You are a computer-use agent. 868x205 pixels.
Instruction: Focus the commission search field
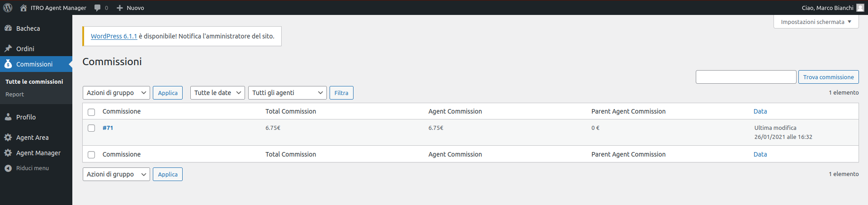[x=746, y=77]
